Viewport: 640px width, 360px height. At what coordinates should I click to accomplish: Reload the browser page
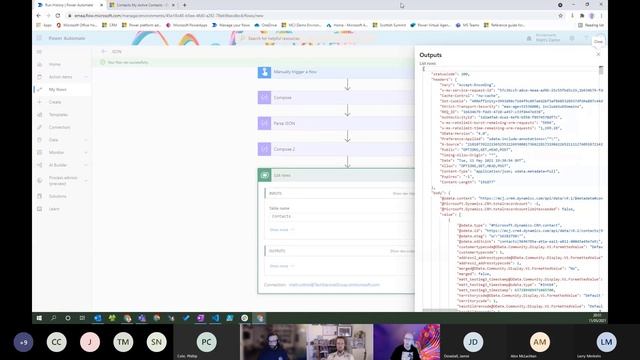58,16
